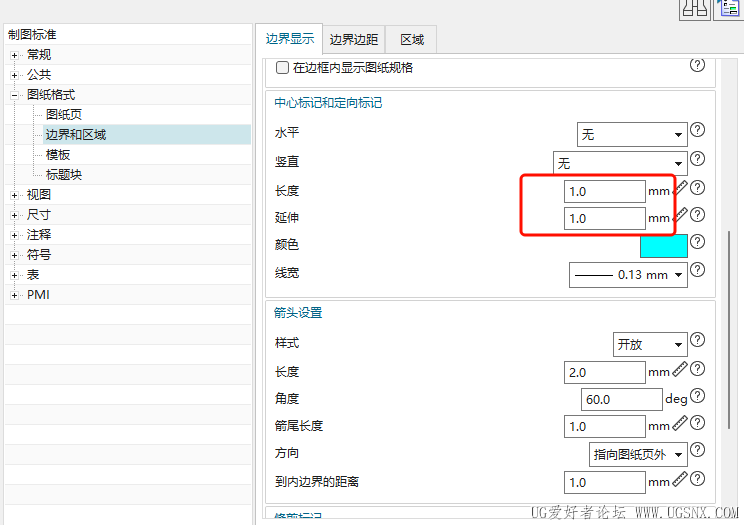Click the 延伸 input field
The height and width of the screenshot is (525, 744).
click(x=604, y=219)
